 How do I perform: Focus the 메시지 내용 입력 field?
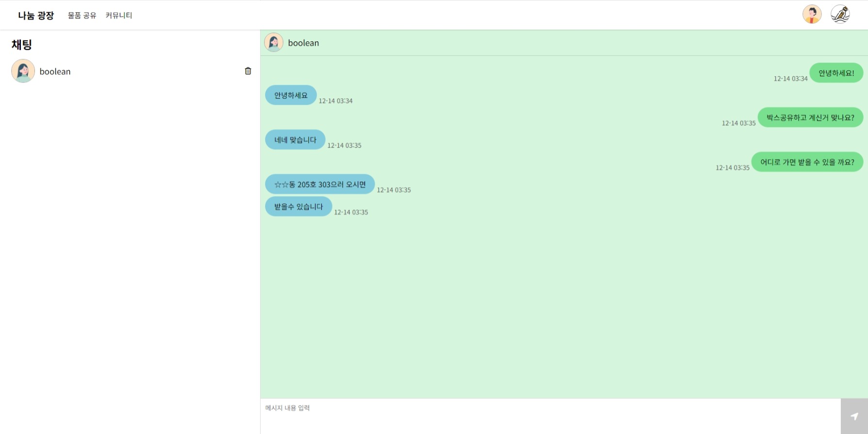click(x=551, y=416)
